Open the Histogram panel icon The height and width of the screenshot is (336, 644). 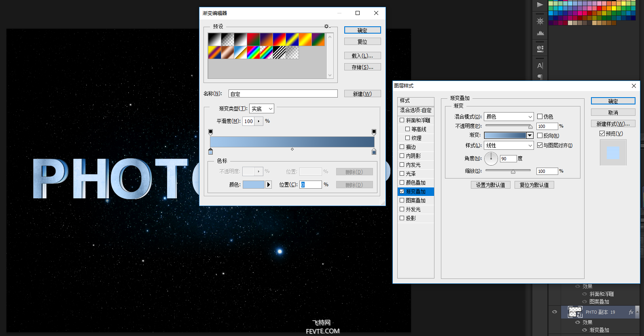coord(540,33)
